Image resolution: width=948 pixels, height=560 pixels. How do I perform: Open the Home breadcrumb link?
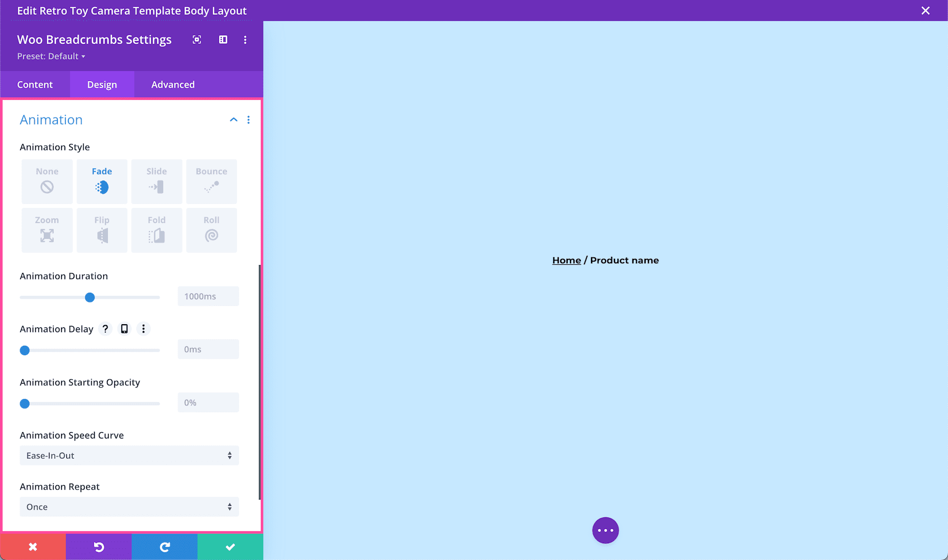[x=566, y=259]
